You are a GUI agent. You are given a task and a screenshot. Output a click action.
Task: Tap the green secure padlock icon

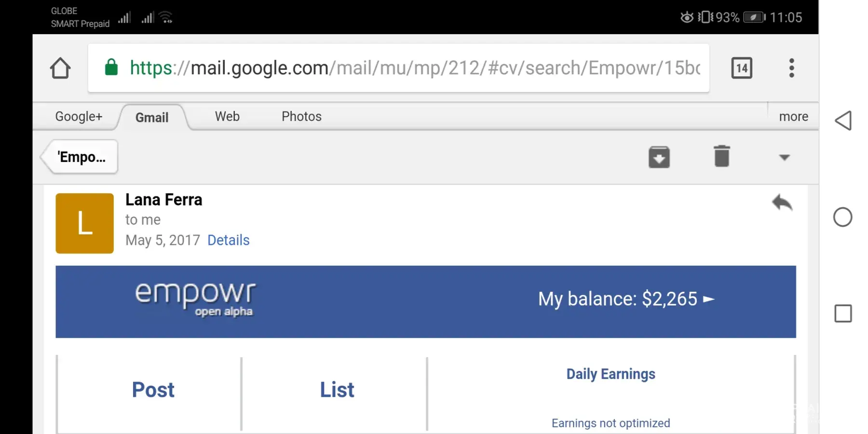(111, 68)
